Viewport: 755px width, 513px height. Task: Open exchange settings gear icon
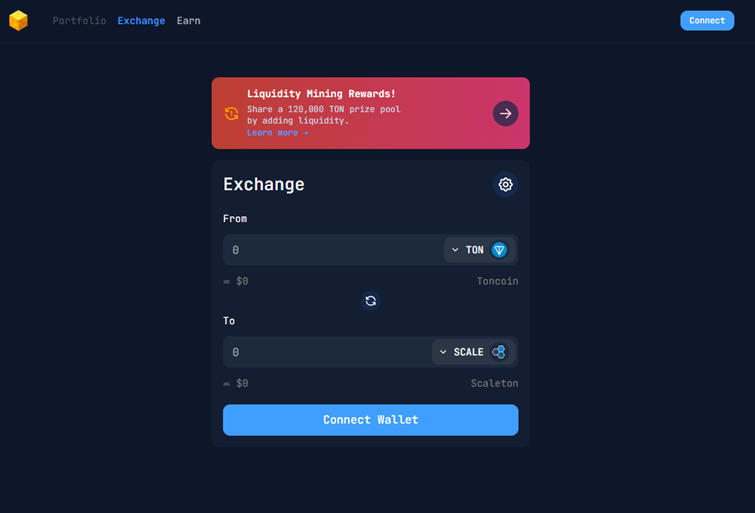(505, 184)
